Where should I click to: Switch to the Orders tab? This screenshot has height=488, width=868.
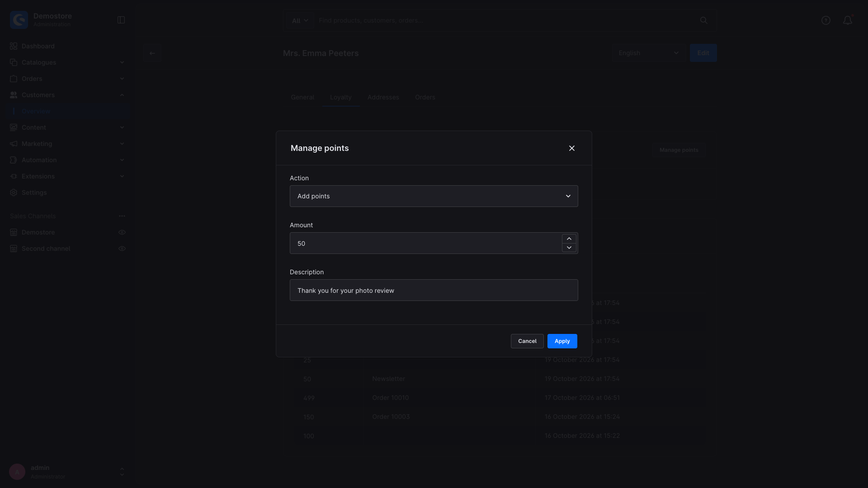tap(425, 97)
